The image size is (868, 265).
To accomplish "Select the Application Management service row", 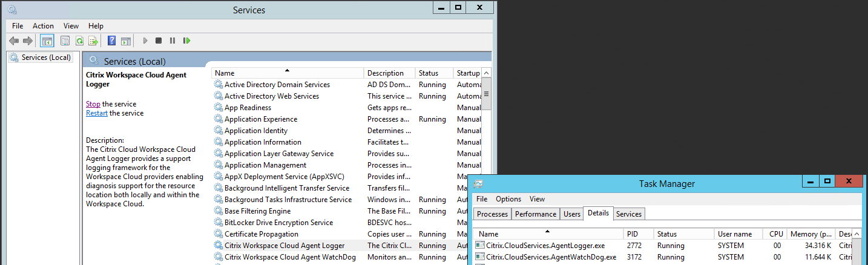I will click(347, 165).
